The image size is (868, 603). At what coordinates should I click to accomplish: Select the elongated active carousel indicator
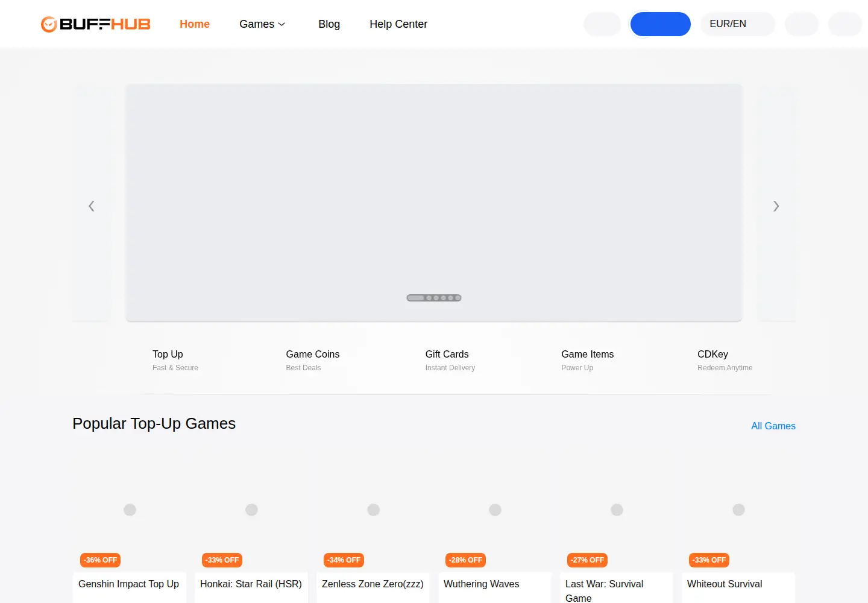[416, 298]
